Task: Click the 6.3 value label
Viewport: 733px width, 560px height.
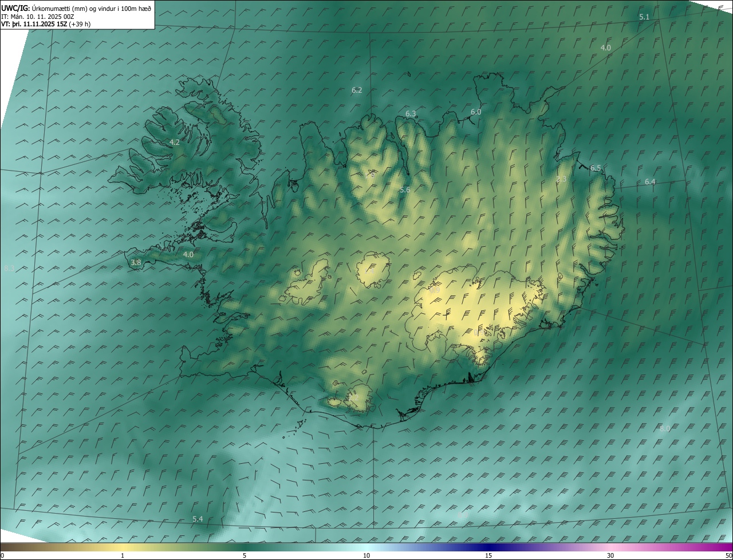Action: [x=411, y=114]
